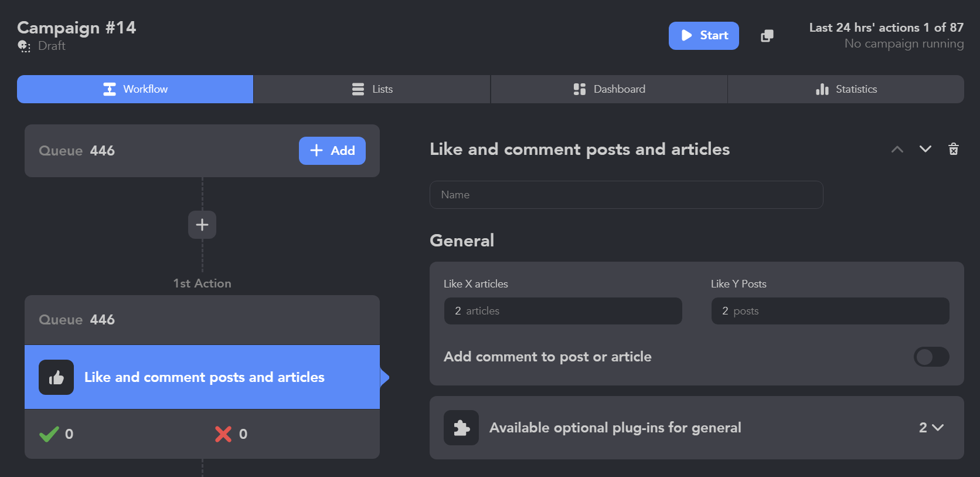Click the Last 24 hrs' actions text
This screenshot has width=980, height=477.
886,28
